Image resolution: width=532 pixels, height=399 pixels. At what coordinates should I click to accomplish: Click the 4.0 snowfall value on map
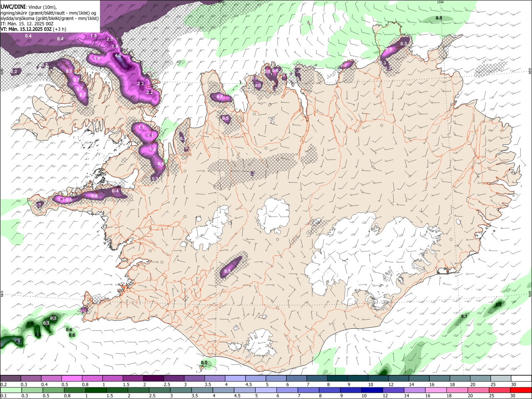click(118, 55)
